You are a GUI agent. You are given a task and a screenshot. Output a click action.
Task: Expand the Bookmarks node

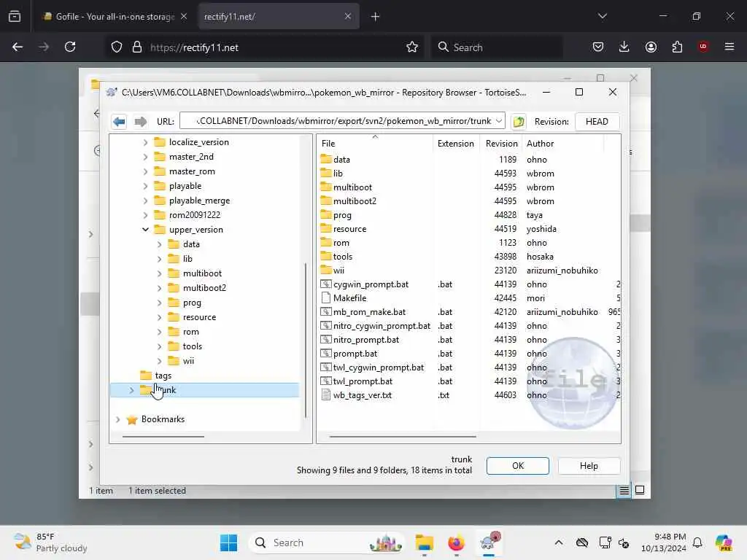coord(117,419)
